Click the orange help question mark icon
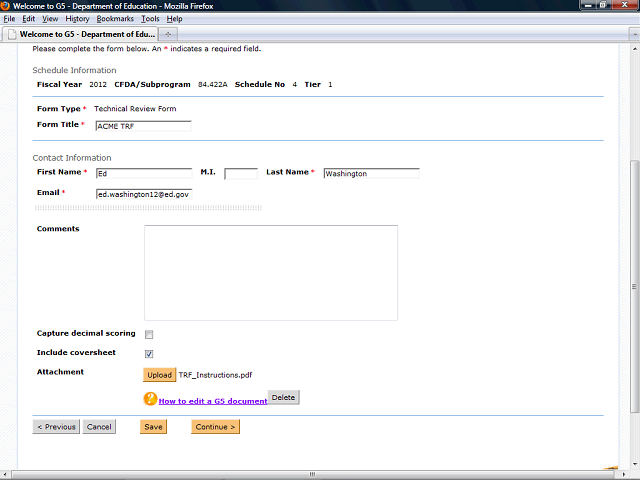This screenshot has height=480, width=640. (x=150, y=399)
